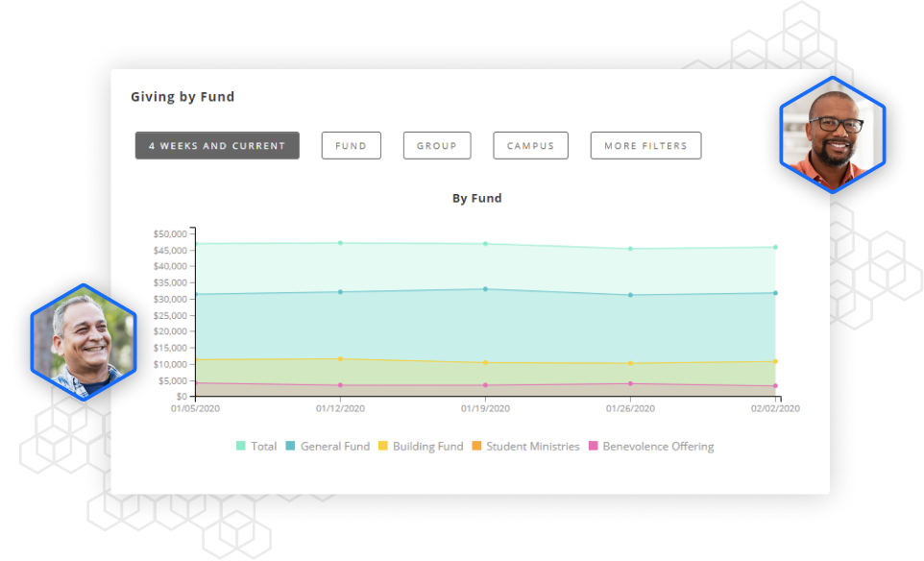Click the 01/19/2020 x-axis date label
The image size is (924, 561).
pyautogui.click(x=485, y=408)
